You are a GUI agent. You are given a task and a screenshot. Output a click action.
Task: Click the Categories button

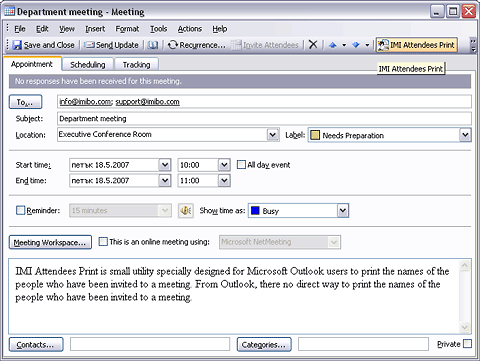tap(264, 344)
